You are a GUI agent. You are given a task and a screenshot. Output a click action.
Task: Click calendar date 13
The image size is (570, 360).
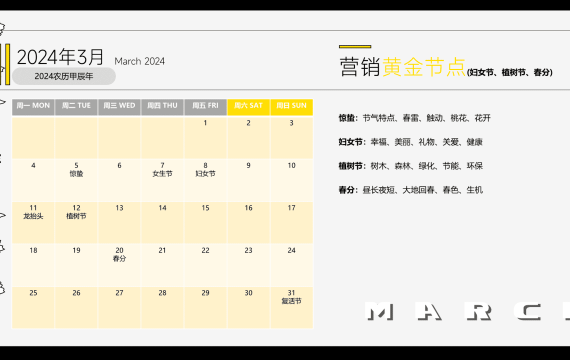pos(119,208)
